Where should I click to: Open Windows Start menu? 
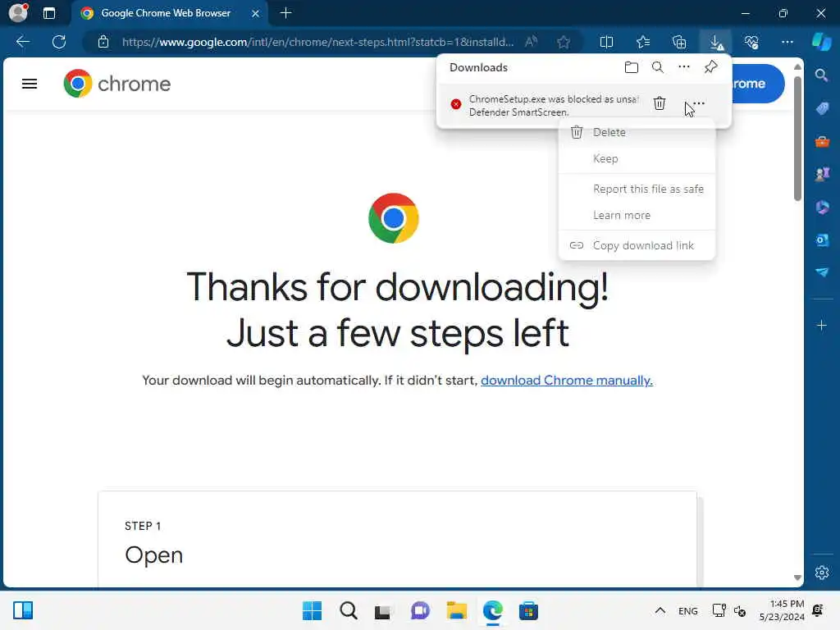pos(312,610)
